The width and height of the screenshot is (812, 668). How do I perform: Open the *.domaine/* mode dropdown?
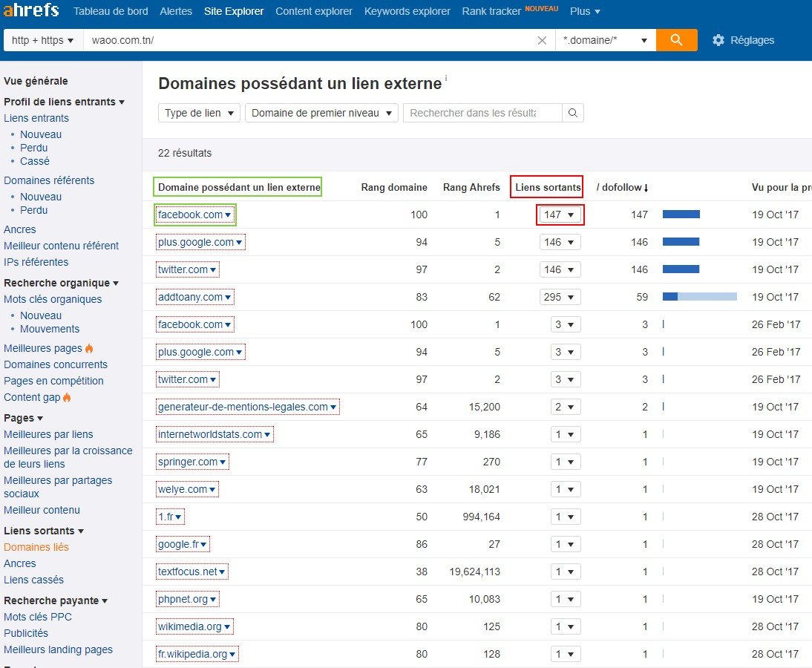606,40
